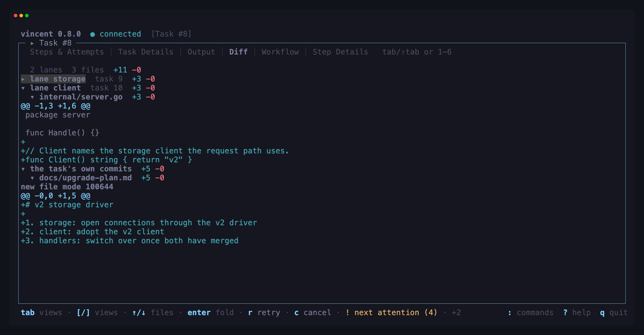Image resolution: width=644 pixels, height=335 pixels.
Task: Open the Output tab
Action: point(201,52)
